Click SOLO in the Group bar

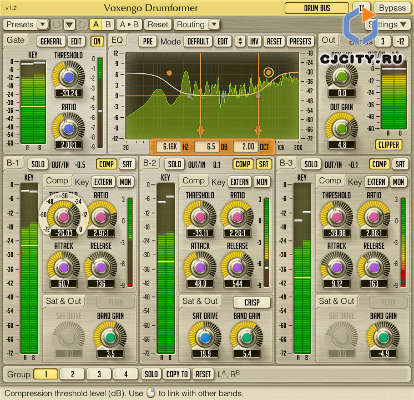tap(151, 374)
